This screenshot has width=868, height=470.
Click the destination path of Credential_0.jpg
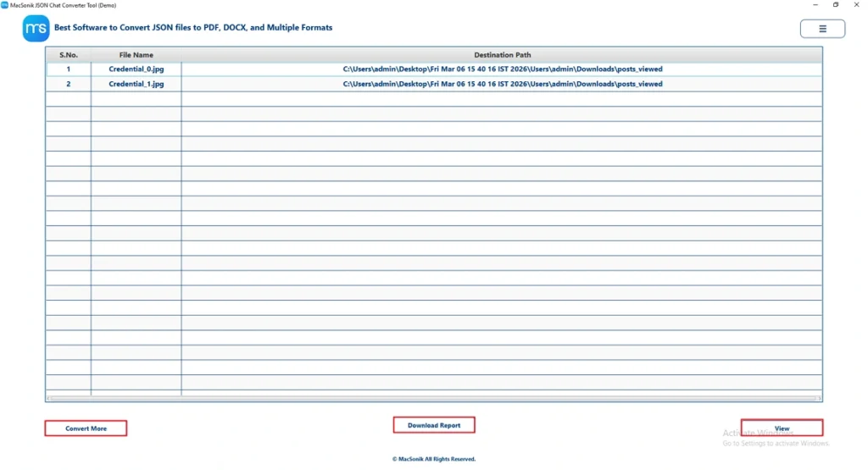pos(502,69)
